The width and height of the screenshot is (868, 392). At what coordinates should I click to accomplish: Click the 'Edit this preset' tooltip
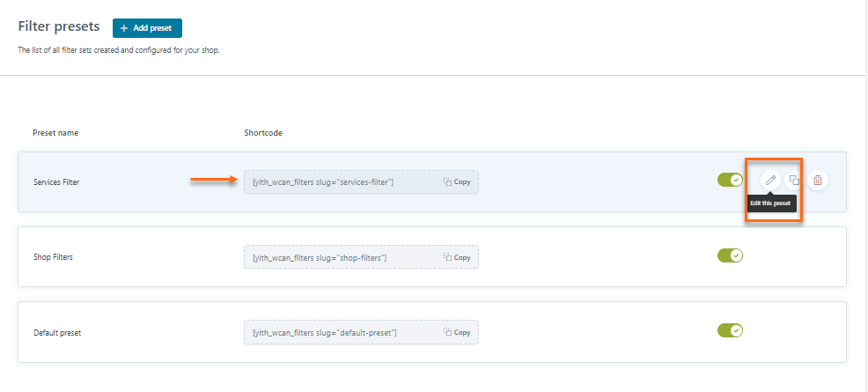click(x=770, y=203)
